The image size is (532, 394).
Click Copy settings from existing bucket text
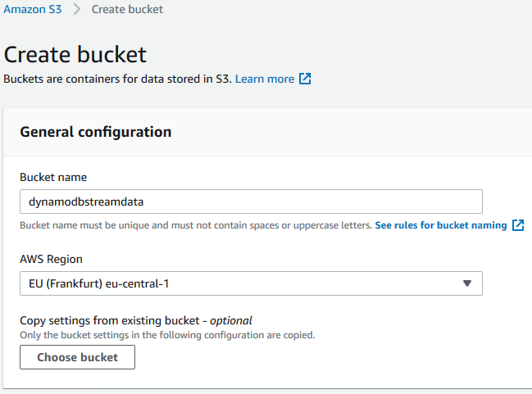pos(136,320)
